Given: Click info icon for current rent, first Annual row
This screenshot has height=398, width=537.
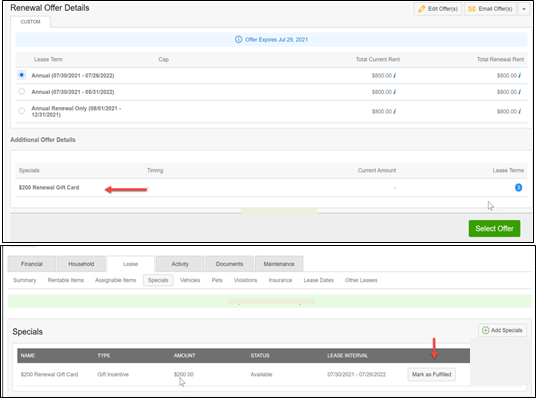Looking at the screenshot, I should pyautogui.click(x=395, y=75).
